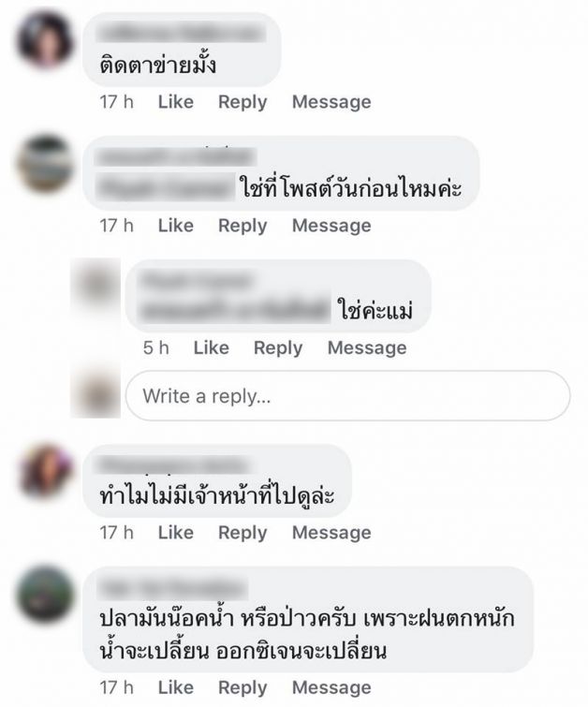
Task: Message the author of "ปลามันน๊อคน้ำ" comment
Action: (331, 688)
